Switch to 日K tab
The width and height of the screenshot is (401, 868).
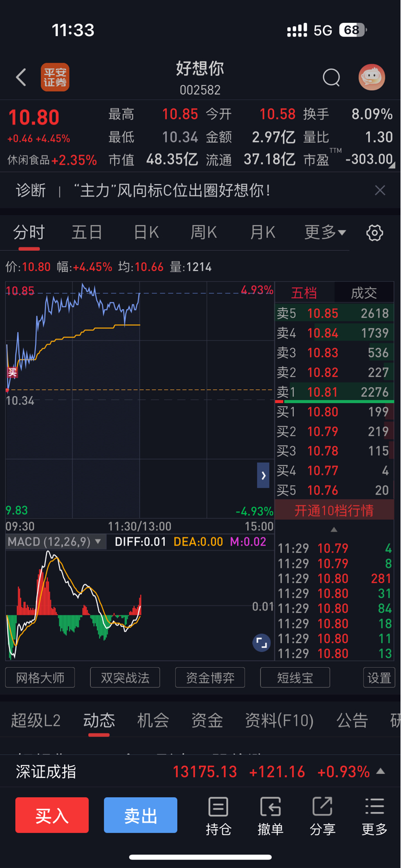[146, 233]
